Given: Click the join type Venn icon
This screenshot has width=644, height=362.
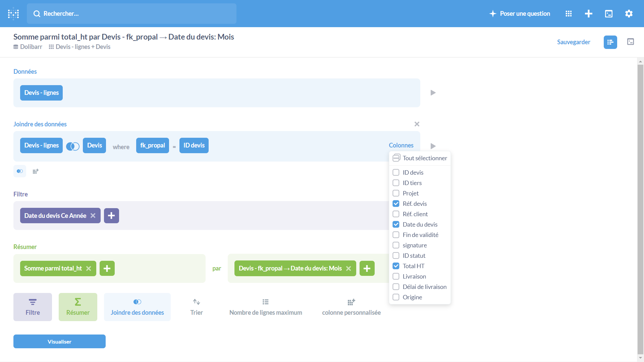Looking at the screenshot, I should click(72, 146).
